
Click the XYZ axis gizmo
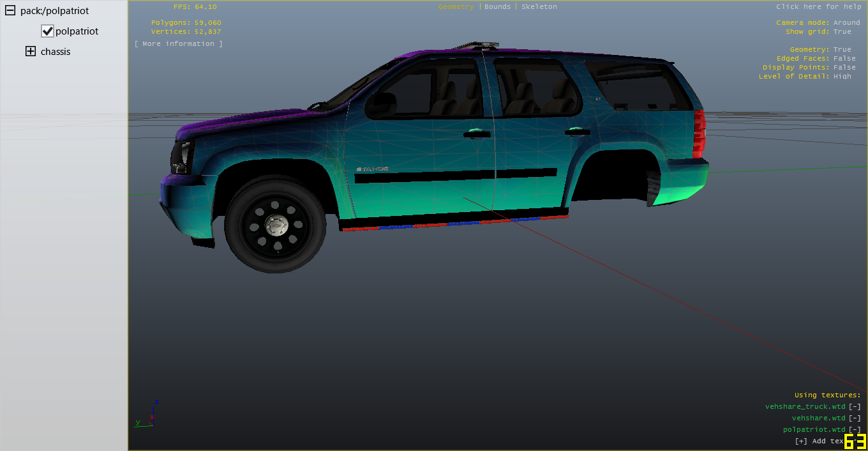click(148, 413)
